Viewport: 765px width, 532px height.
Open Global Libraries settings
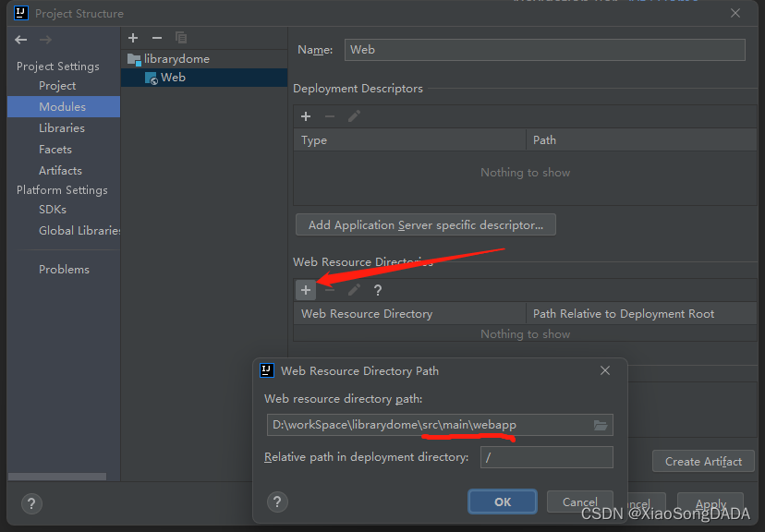tap(79, 231)
